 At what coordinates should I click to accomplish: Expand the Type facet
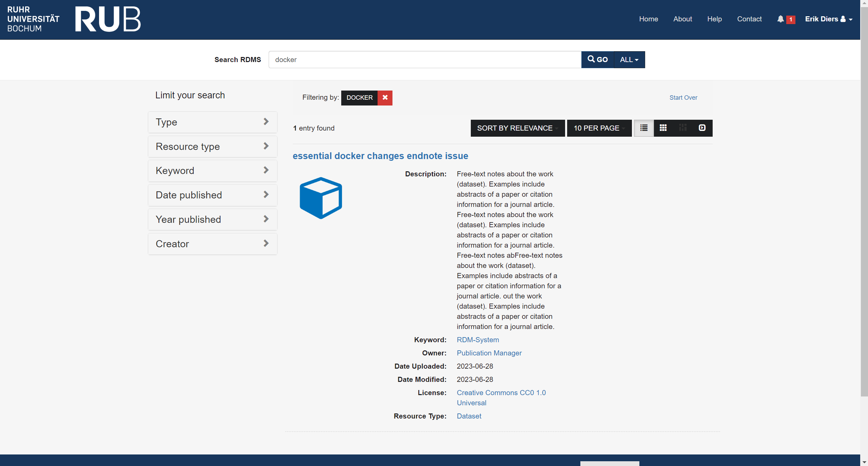click(213, 122)
